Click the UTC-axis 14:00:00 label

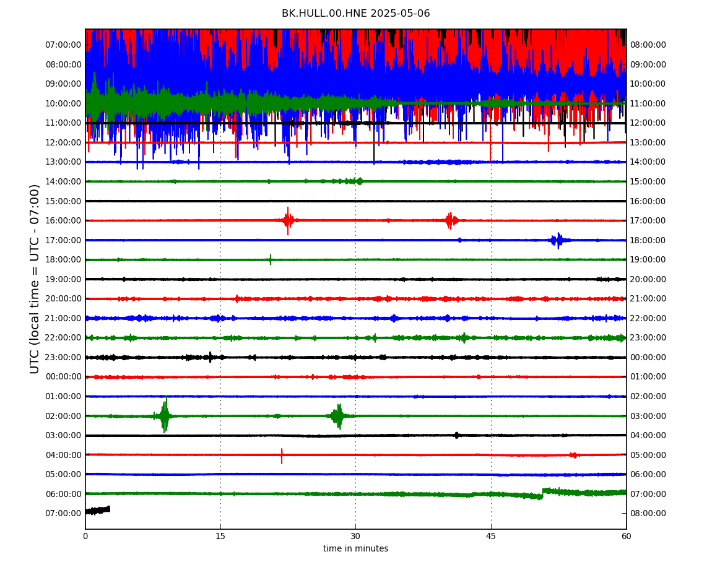pyautogui.click(x=63, y=181)
